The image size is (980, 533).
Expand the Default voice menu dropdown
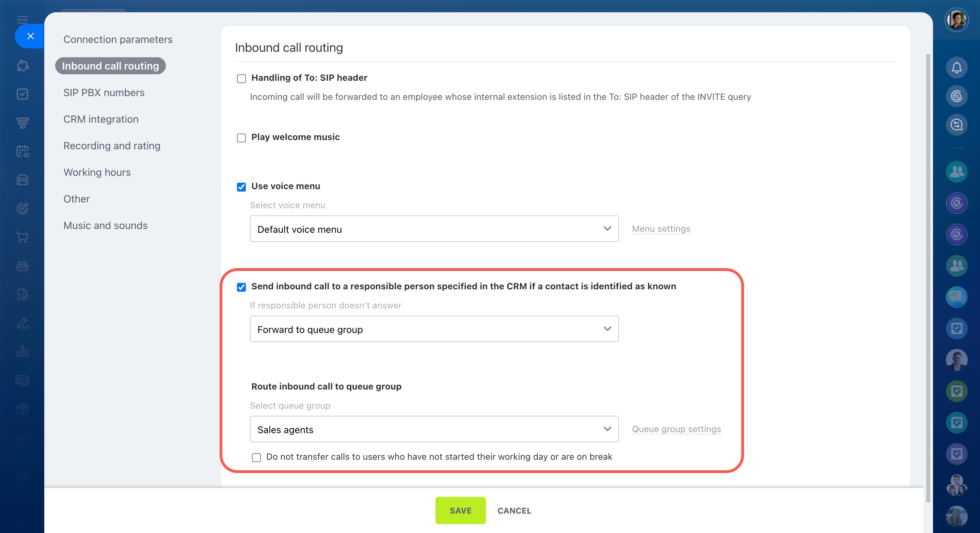(x=434, y=229)
